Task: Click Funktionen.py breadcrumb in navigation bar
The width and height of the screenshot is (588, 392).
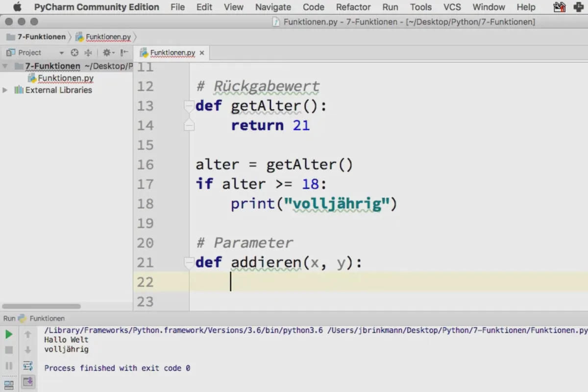Action: click(x=108, y=37)
